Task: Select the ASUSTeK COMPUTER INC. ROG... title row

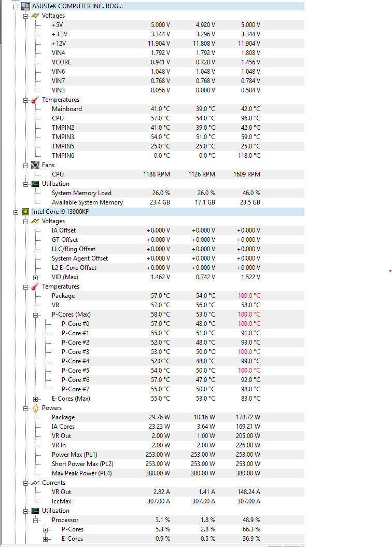Action: [167, 6]
